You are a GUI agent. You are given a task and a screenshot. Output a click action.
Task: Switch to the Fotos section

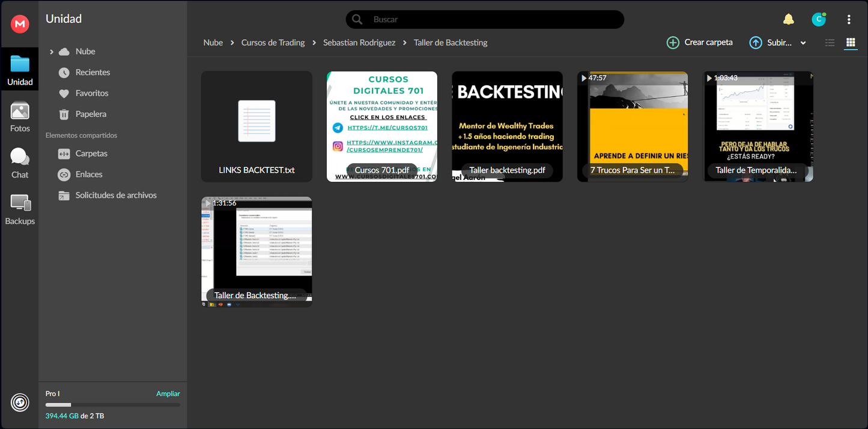(x=20, y=117)
